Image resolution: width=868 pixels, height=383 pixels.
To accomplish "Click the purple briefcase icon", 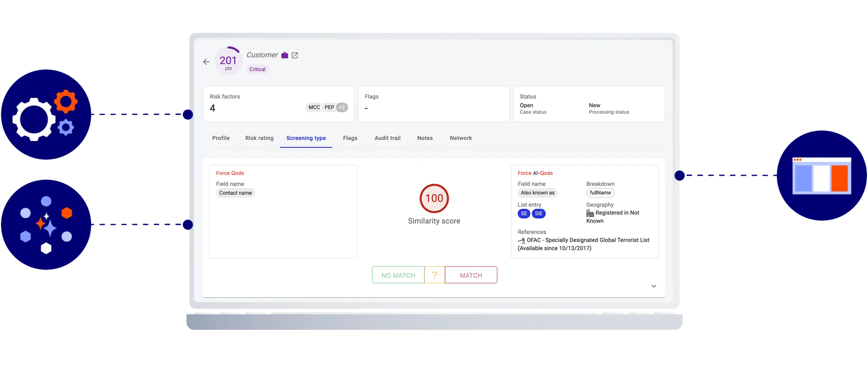I will pyautogui.click(x=285, y=55).
